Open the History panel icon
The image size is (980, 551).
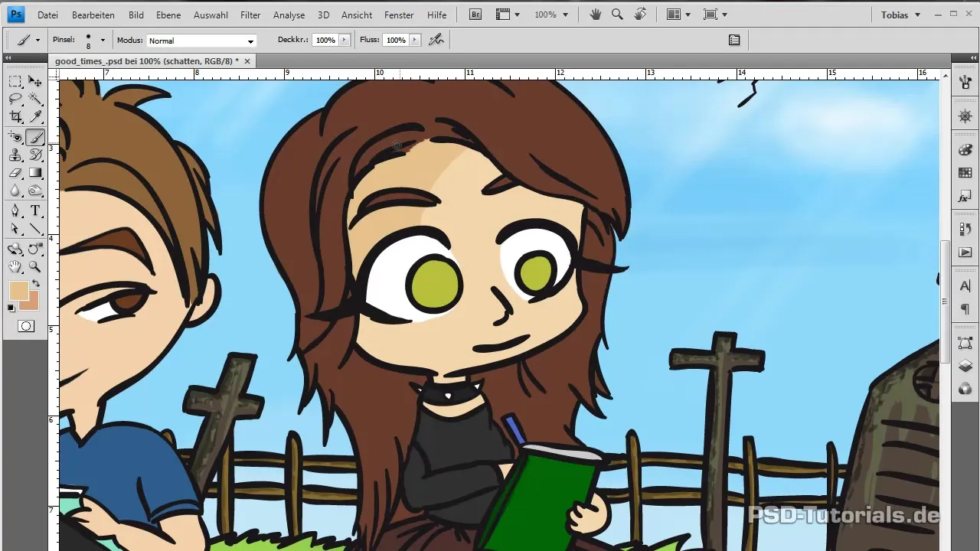point(965,229)
